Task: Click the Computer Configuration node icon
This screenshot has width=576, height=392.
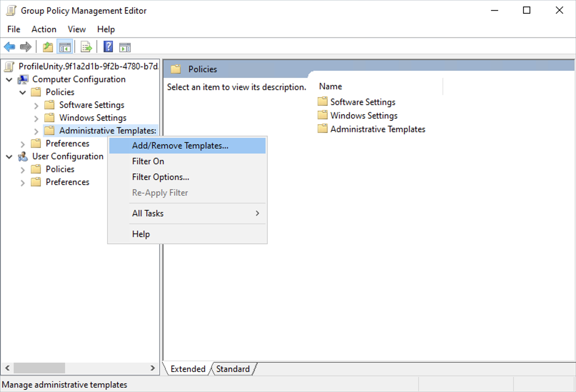Action: coord(23,79)
